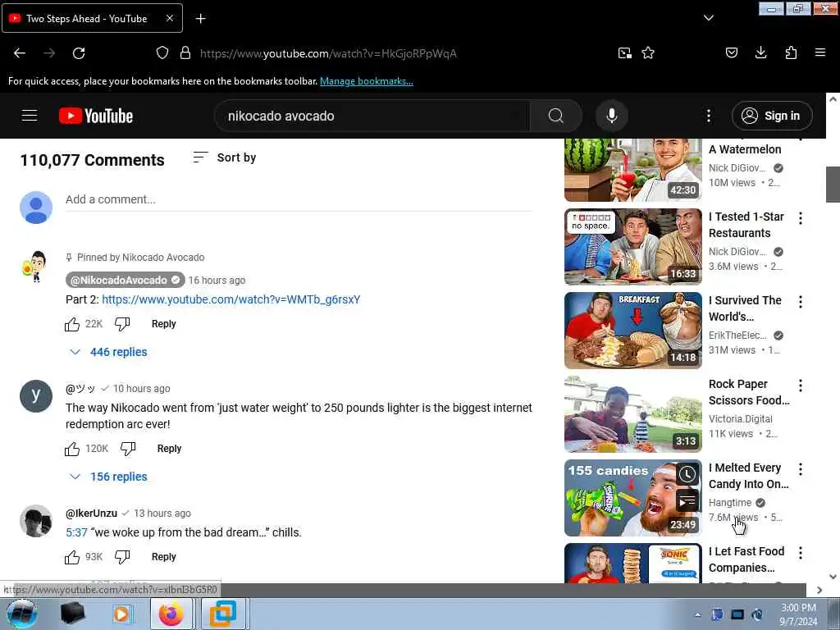Dislike the @IkerUnzu comment

point(122,557)
